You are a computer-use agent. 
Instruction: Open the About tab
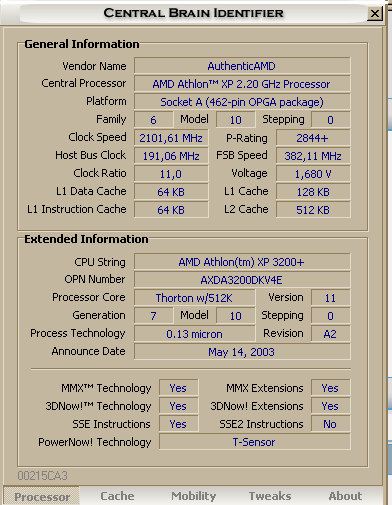[345, 496]
